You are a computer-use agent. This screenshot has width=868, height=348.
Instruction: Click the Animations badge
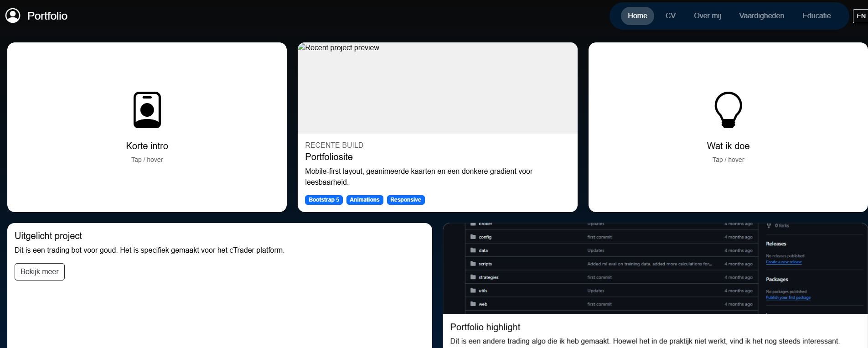pos(365,200)
